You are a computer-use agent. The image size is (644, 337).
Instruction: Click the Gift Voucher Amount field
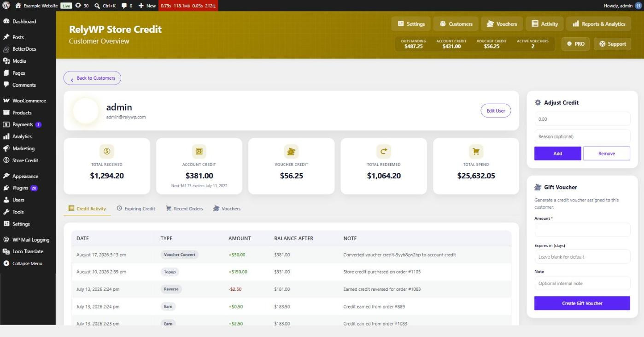coord(582,230)
